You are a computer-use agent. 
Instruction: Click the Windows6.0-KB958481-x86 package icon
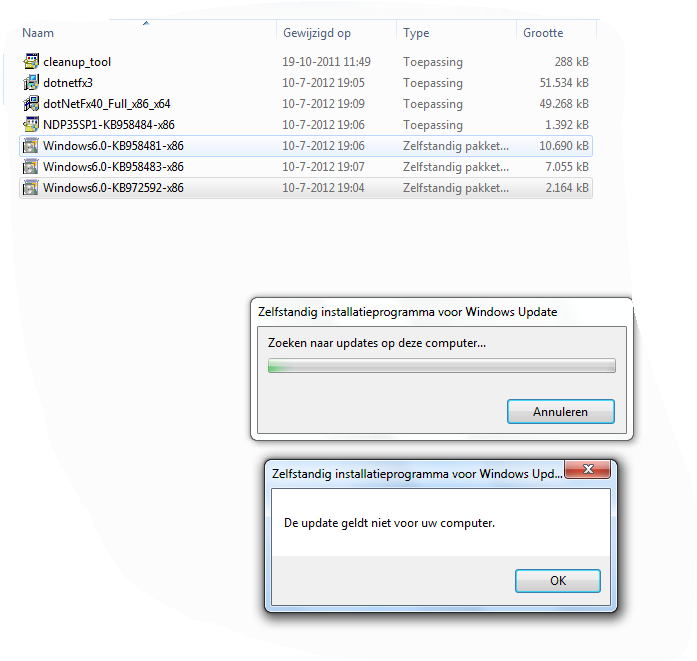tap(31, 145)
